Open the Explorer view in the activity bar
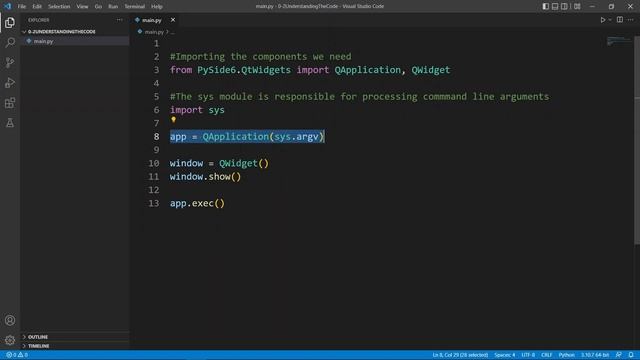 [x=10, y=22]
